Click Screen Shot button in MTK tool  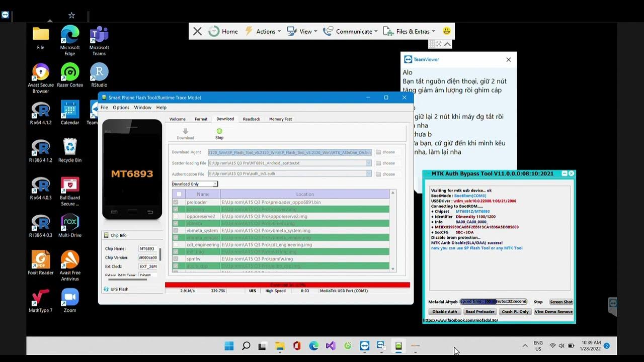point(561,302)
